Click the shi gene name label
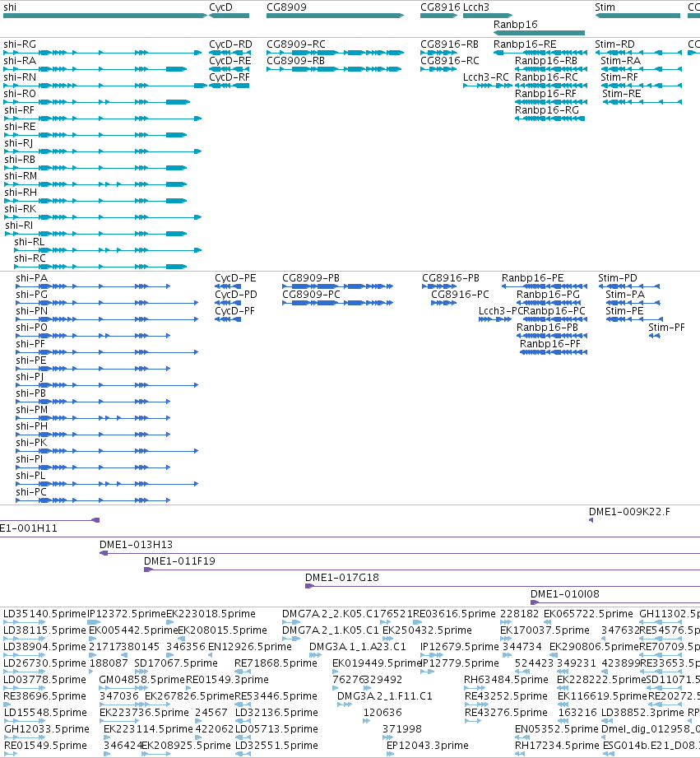Image resolution: width=700 pixels, height=758 pixels. point(10,7)
